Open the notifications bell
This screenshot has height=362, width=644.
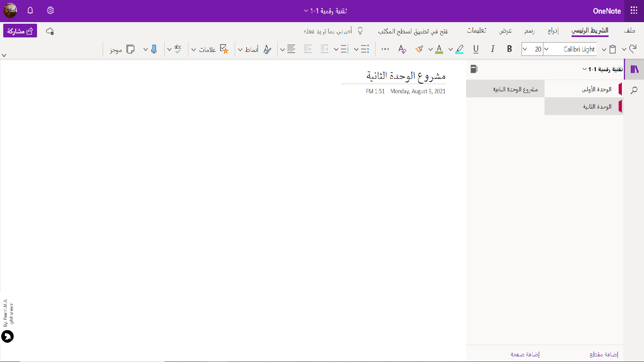click(x=30, y=10)
